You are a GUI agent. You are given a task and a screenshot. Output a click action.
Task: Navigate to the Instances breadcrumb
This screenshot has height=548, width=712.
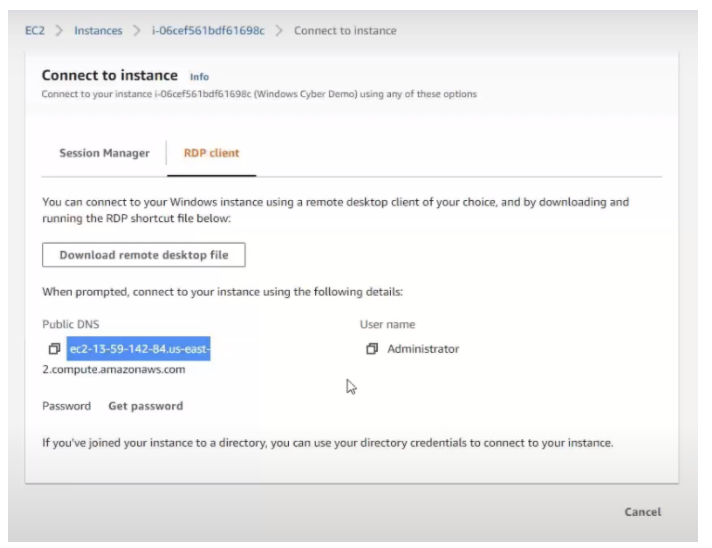[98, 30]
